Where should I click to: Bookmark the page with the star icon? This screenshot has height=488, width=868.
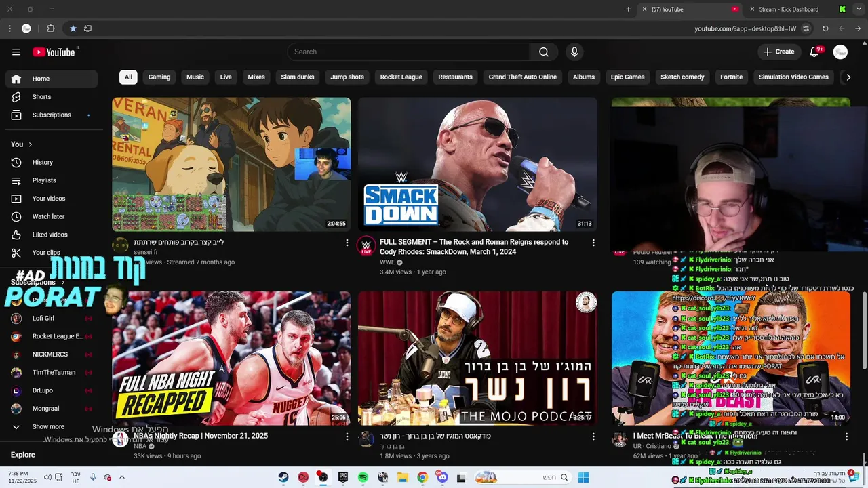click(73, 28)
